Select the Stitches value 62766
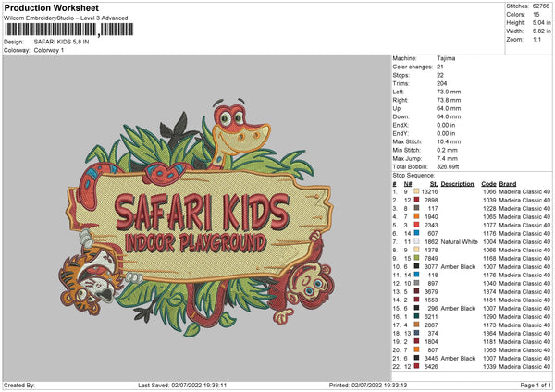This screenshot has width=555, height=392. click(x=541, y=6)
